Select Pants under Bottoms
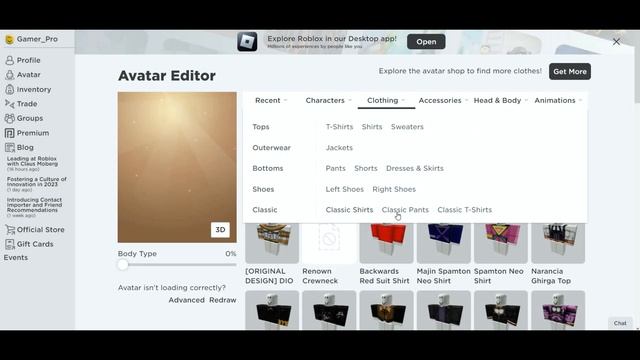The image size is (640, 360). pos(336,169)
